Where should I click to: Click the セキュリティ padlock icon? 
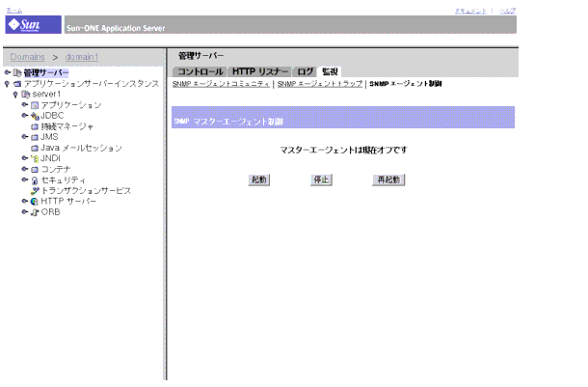35,180
